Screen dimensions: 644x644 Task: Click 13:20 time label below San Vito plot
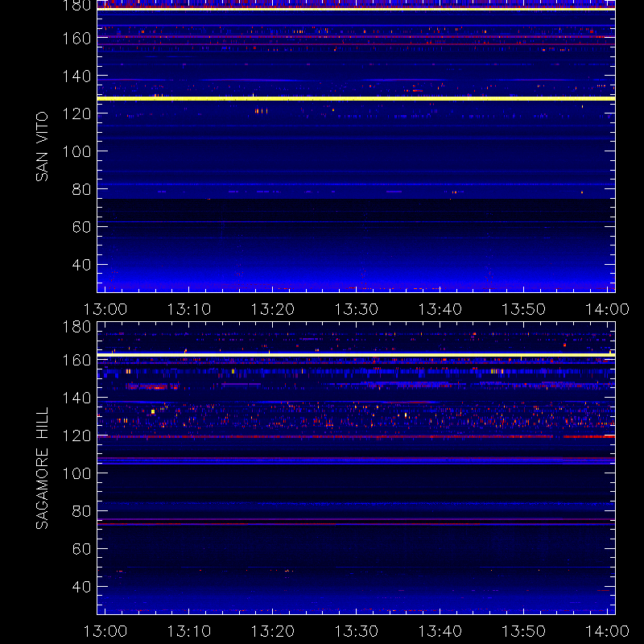pos(273,309)
